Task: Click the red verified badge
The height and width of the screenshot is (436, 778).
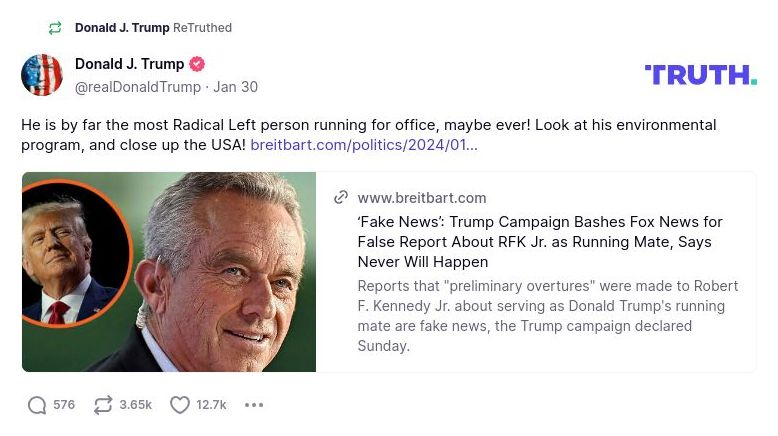Action: point(197,64)
